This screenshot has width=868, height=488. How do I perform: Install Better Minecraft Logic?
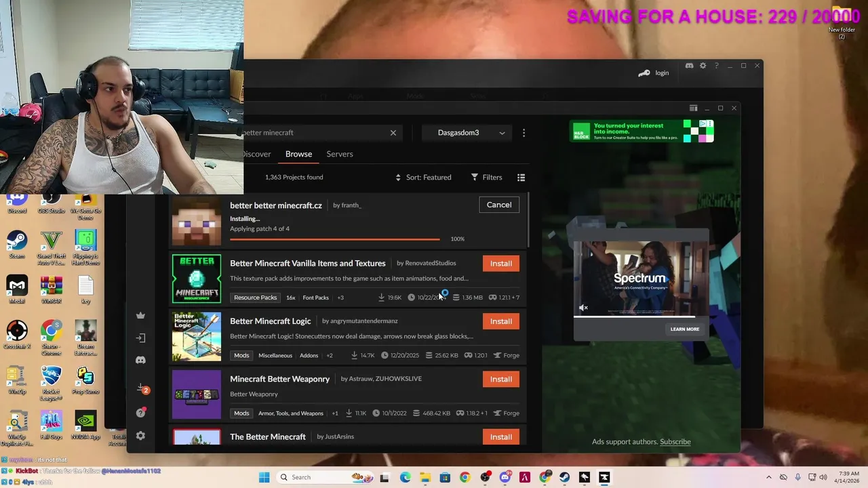coord(501,321)
